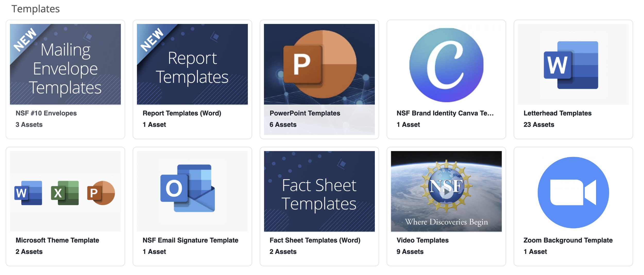644x275 pixels.
Task: Click NEW ribbon on Mailing Envelope Templates
Action: point(25,39)
